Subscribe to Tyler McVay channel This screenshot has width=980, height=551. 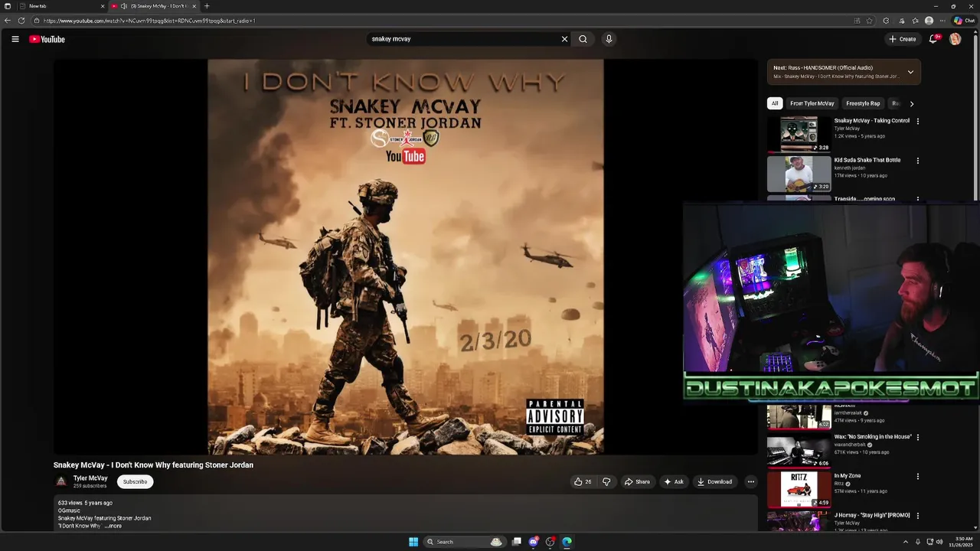136,482
